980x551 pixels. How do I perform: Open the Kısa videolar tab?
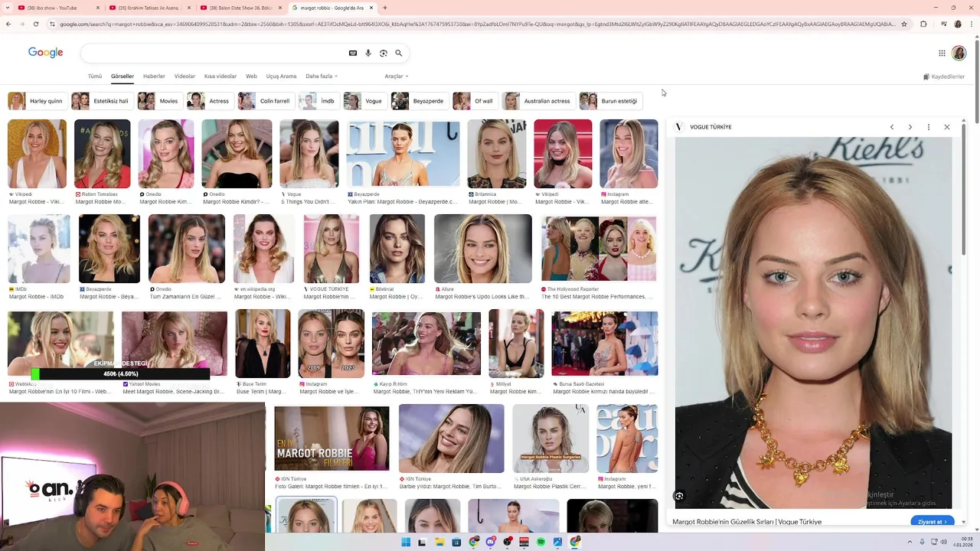[220, 77]
